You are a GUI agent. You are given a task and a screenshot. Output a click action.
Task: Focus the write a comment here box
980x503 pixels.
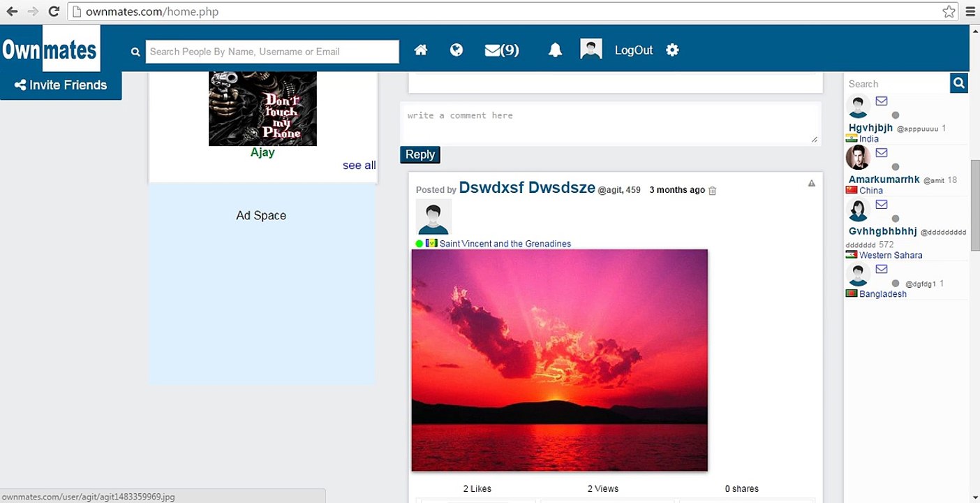(x=609, y=124)
